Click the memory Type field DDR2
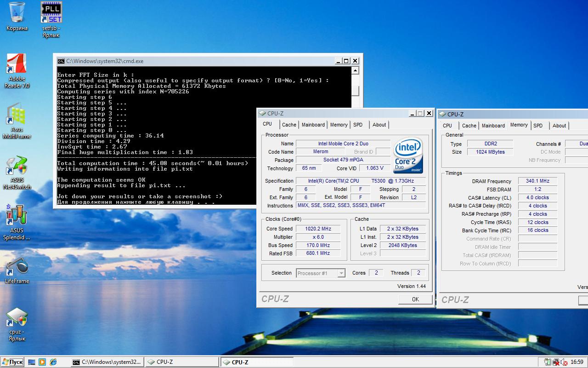Image resolution: width=588 pixels, height=368 pixels. pos(491,144)
